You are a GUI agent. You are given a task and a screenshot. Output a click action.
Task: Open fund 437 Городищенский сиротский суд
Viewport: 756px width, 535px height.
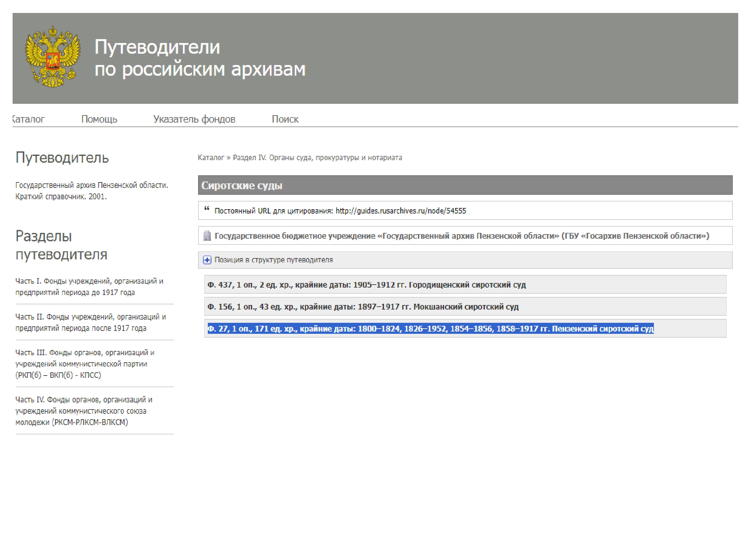coord(367,285)
